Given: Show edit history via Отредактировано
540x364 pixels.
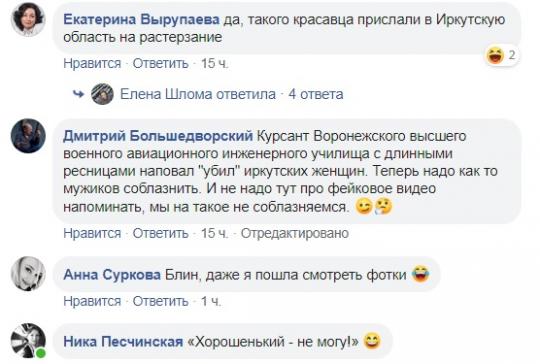Looking at the screenshot, I should click(295, 233).
